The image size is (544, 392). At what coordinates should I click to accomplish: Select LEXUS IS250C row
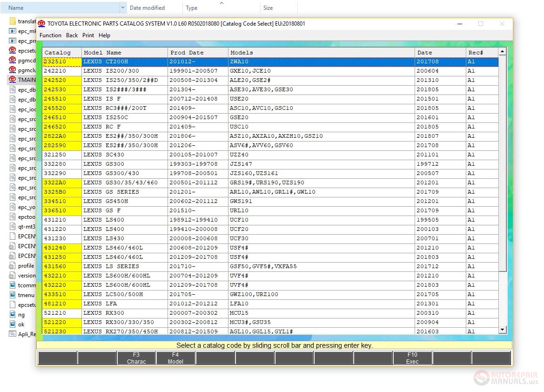coord(270,117)
